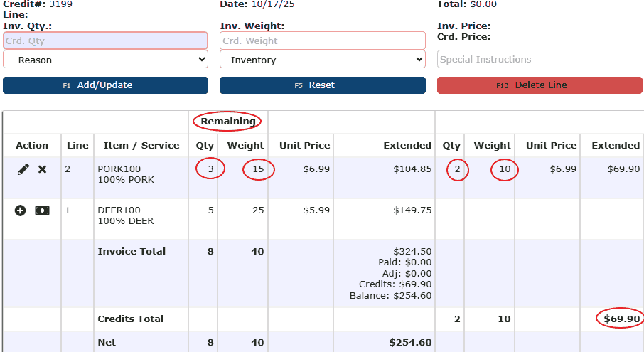Image resolution: width=644 pixels, height=352 pixels.
Task: Click the $149.75 extended price for DEER100
Action: pos(412,210)
